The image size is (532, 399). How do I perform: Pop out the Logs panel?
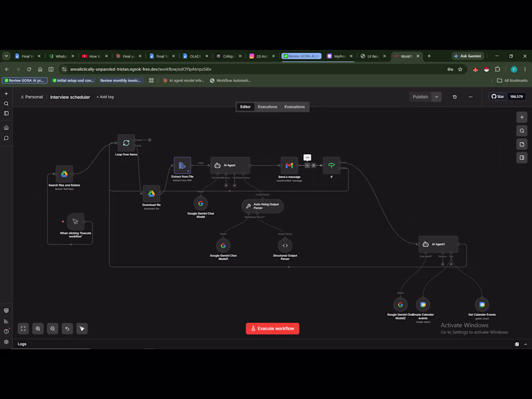(x=517, y=344)
